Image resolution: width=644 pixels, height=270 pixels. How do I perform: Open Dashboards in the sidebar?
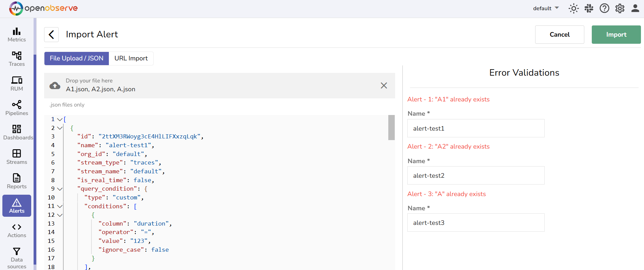pyautogui.click(x=17, y=132)
